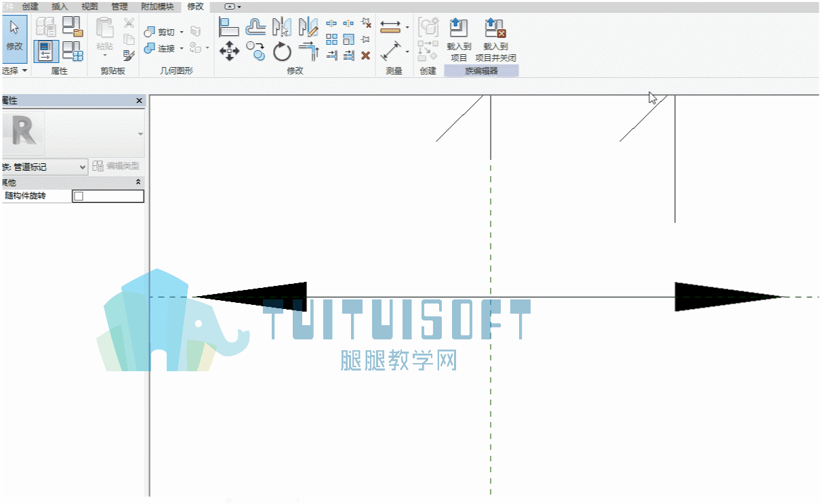Click the red Delete X icon
822x504 pixels.
(365, 56)
